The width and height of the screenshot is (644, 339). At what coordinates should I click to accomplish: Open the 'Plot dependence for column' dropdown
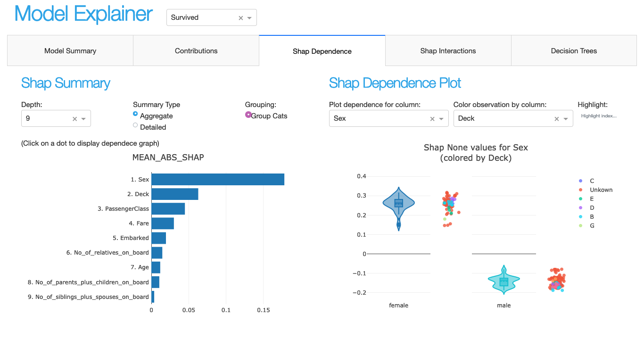(x=441, y=118)
